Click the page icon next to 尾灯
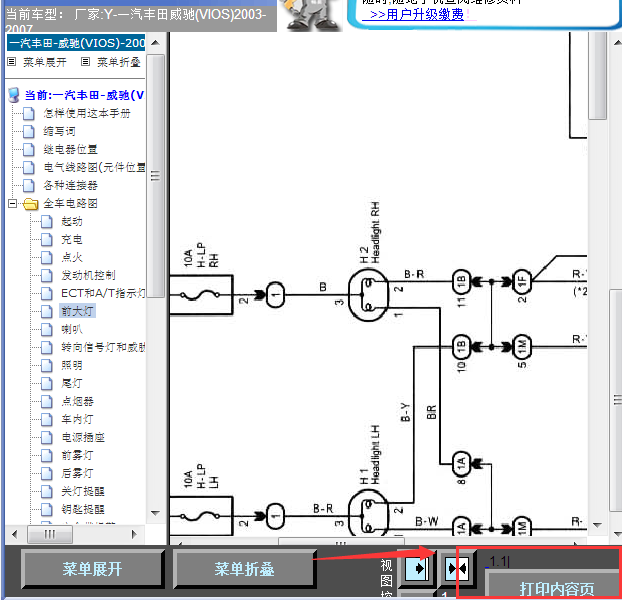 click(47, 383)
